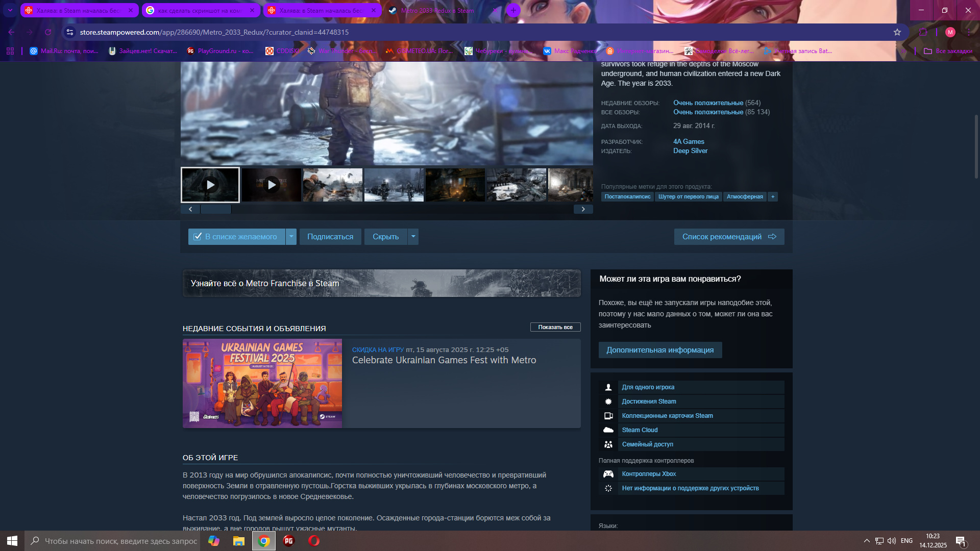Open File Explorer in taskbar
Screen dimensions: 980x551
(238, 541)
